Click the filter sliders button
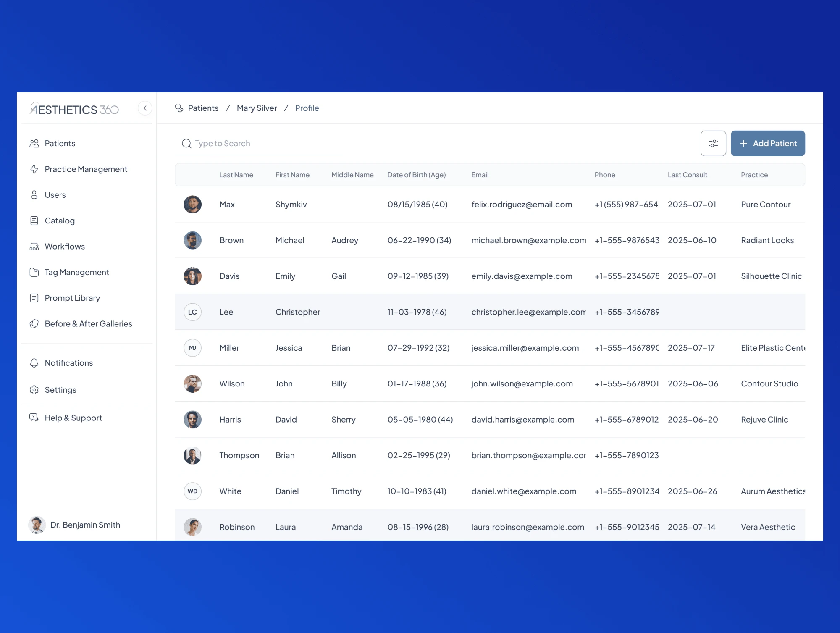The image size is (840, 633). (x=713, y=144)
